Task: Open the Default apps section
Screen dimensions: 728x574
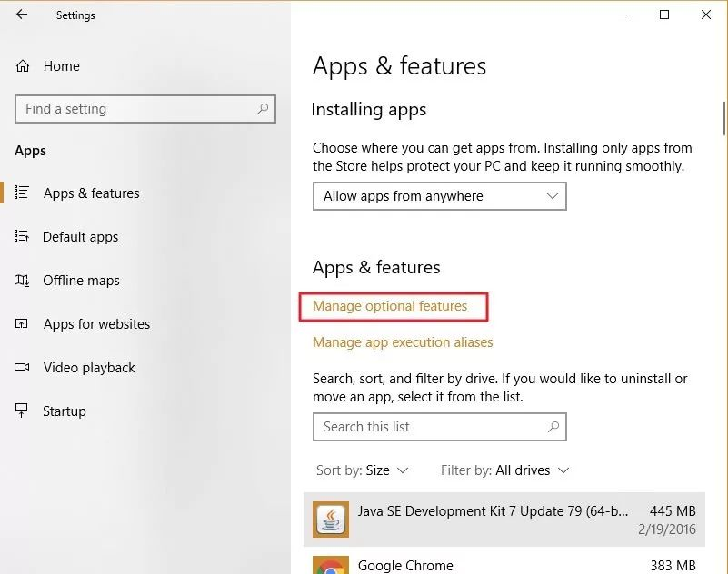Action: click(80, 237)
